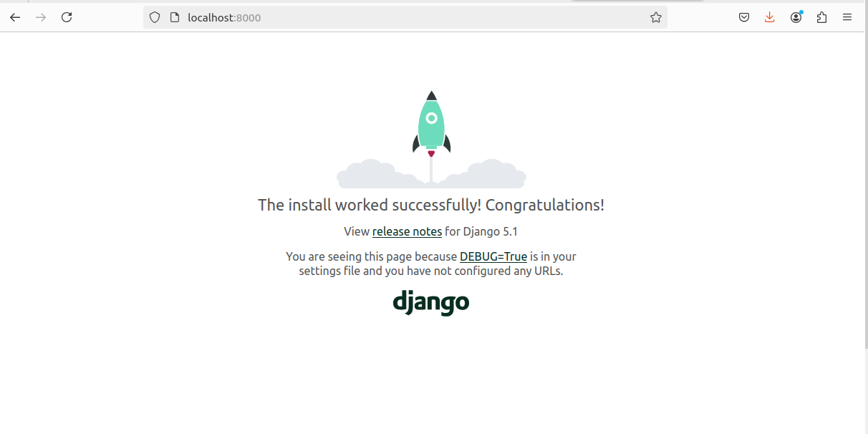
Task: Save the page to Pocket
Action: pyautogui.click(x=744, y=17)
